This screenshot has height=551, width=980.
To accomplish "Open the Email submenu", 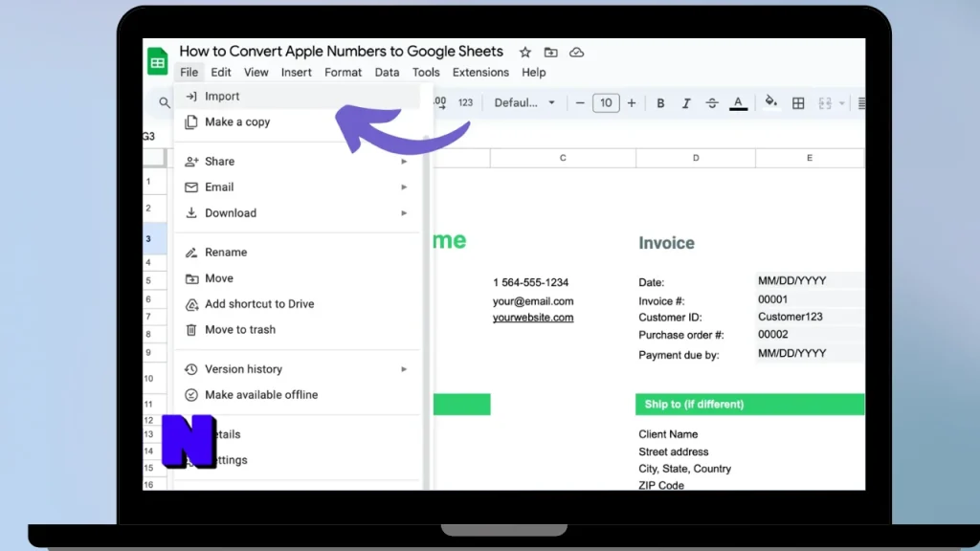I will coord(298,187).
